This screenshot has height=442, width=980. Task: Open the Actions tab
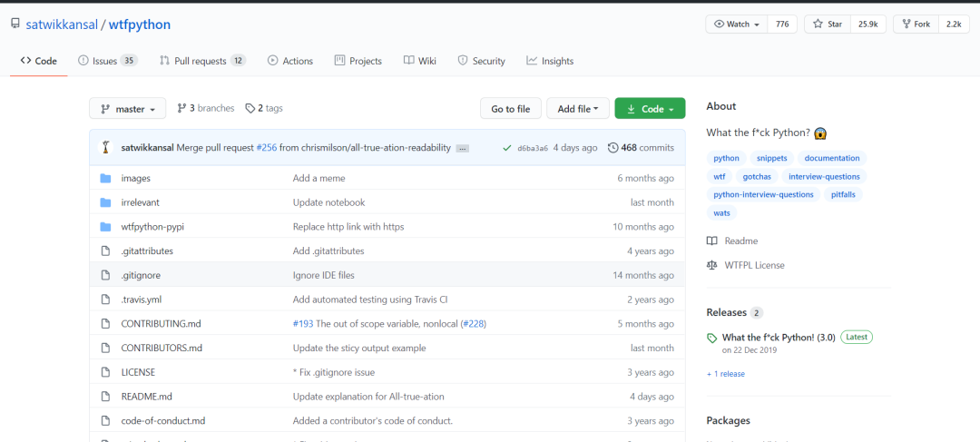pos(290,61)
